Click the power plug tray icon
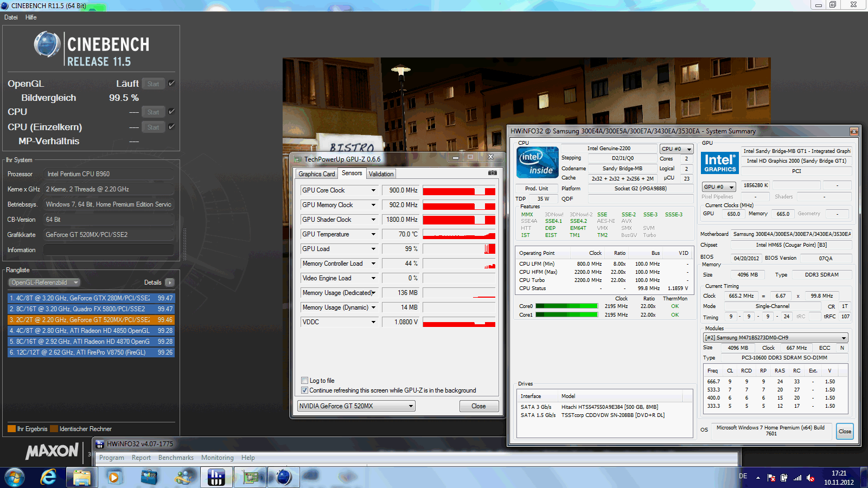 pyautogui.click(x=784, y=478)
